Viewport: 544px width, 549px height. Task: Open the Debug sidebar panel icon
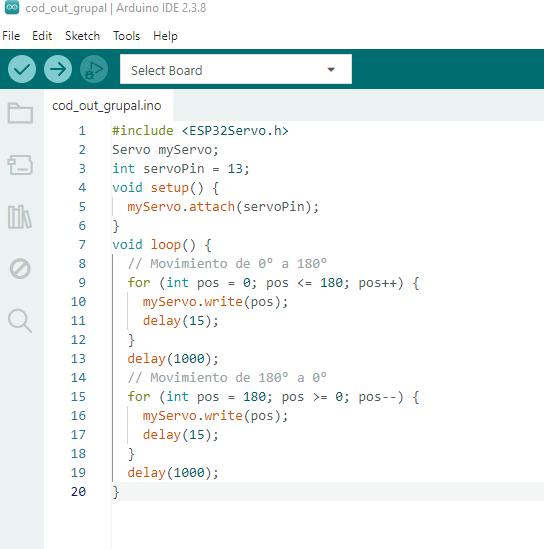coord(20,269)
